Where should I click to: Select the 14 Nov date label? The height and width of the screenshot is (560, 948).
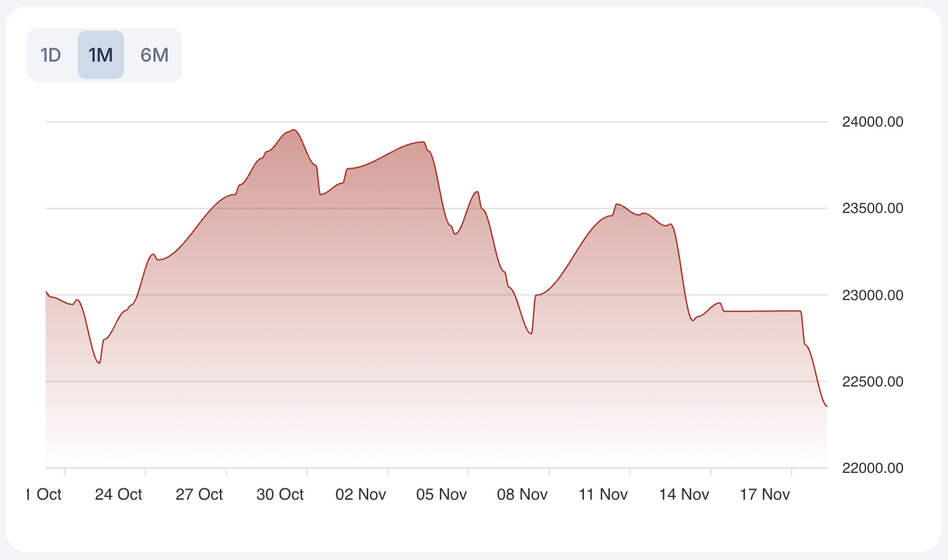point(684,494)
